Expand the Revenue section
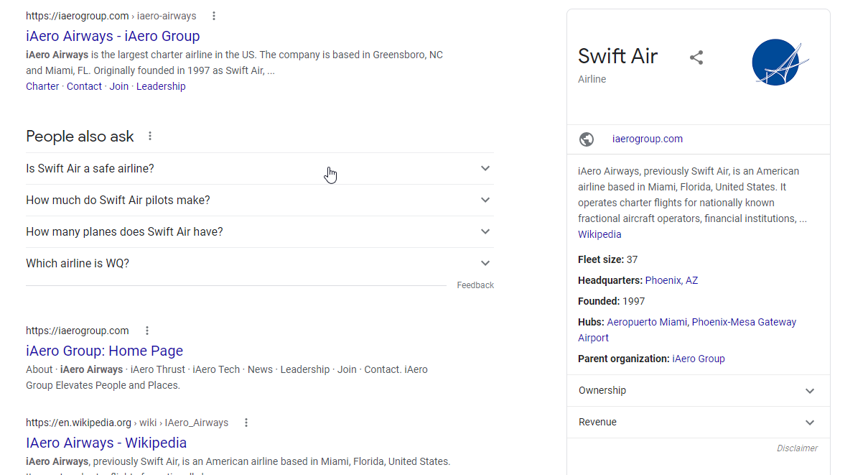 pos(698,422)
